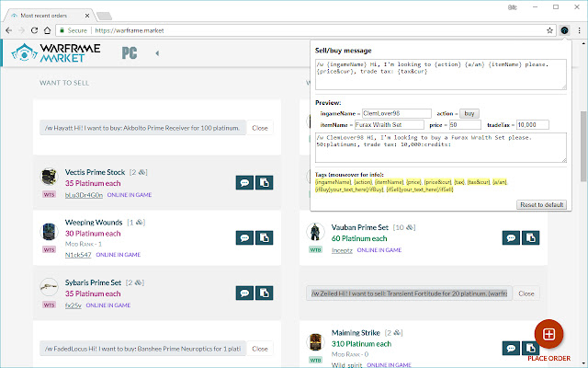Click the price preview field

465,125
